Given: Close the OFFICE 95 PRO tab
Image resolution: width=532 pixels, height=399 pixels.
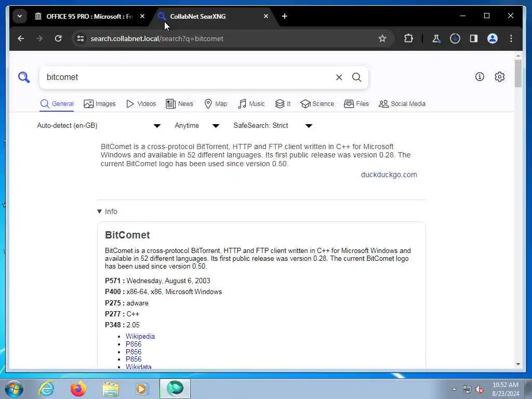Looking at the screenshot, I should [x=142, y=16].
